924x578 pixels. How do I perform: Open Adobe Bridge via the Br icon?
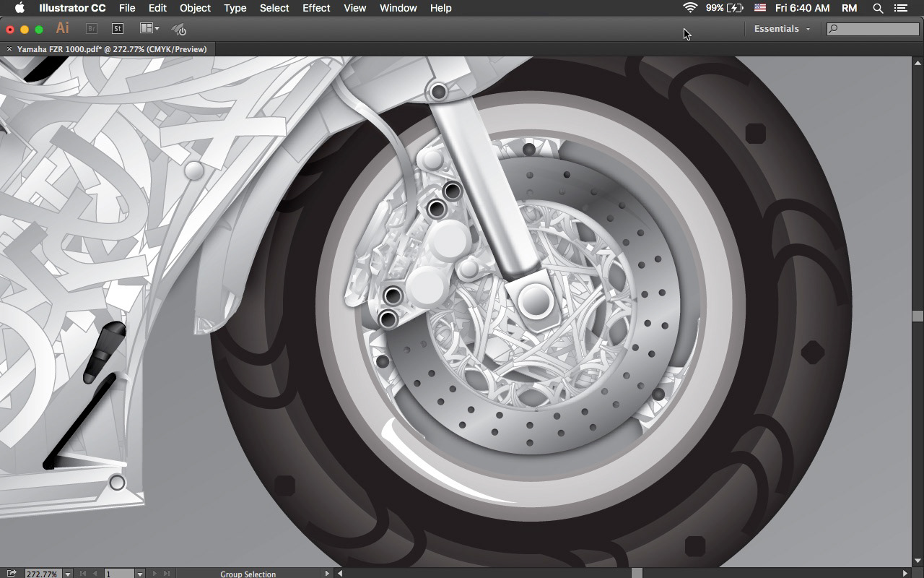[92, 29]
